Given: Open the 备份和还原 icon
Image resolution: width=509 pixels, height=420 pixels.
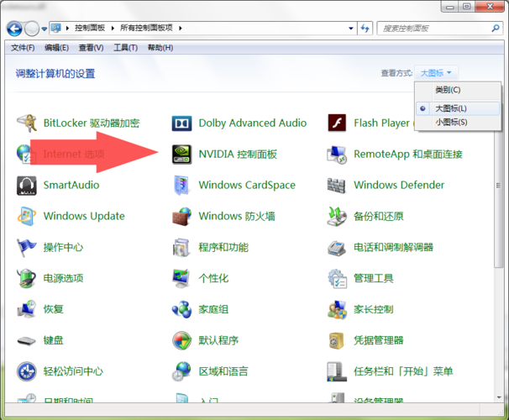Looking at the screenshot, I should tap(337, 217).
